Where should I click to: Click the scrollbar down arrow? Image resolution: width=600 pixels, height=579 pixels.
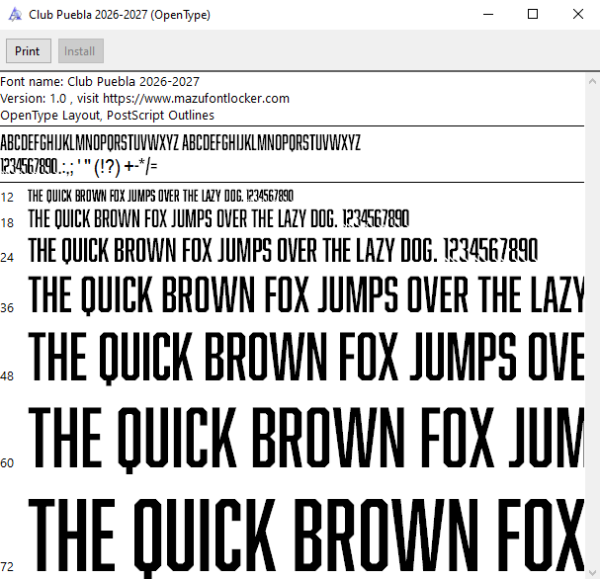pos(592,572)
